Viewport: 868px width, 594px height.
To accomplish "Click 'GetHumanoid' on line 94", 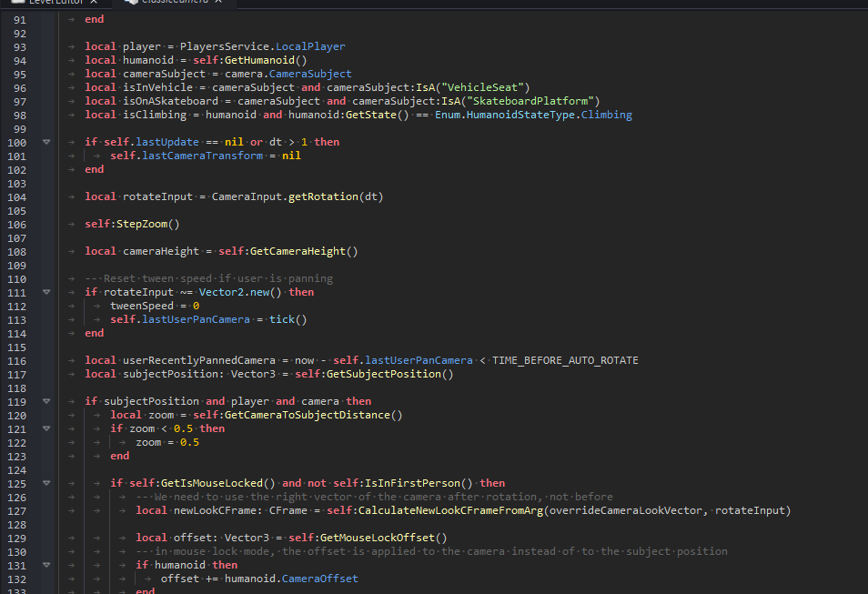I will pos(259,60).
